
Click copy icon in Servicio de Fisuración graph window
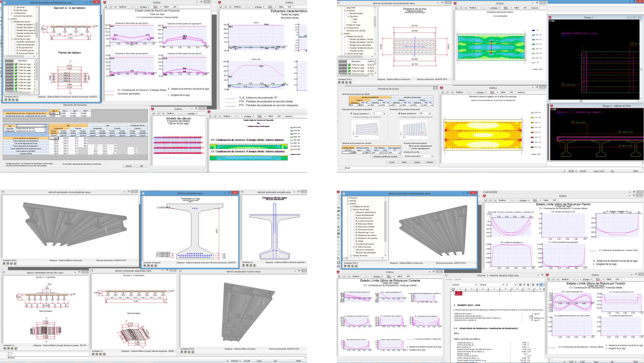click(115, 7)
